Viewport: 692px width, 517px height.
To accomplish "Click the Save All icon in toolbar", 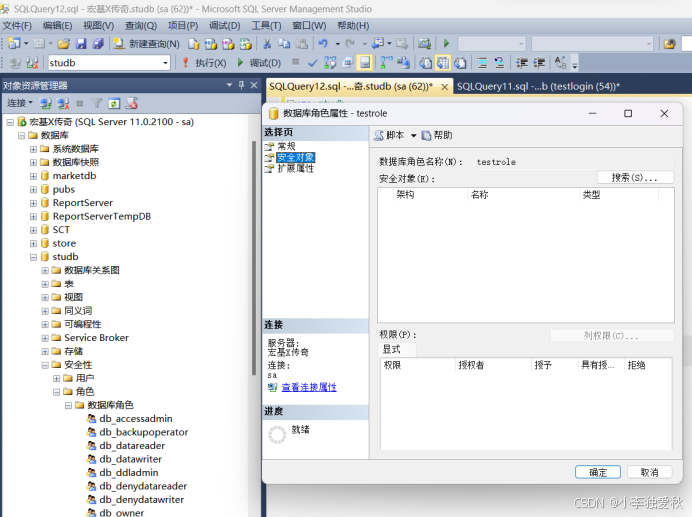I will pos(98,44).
